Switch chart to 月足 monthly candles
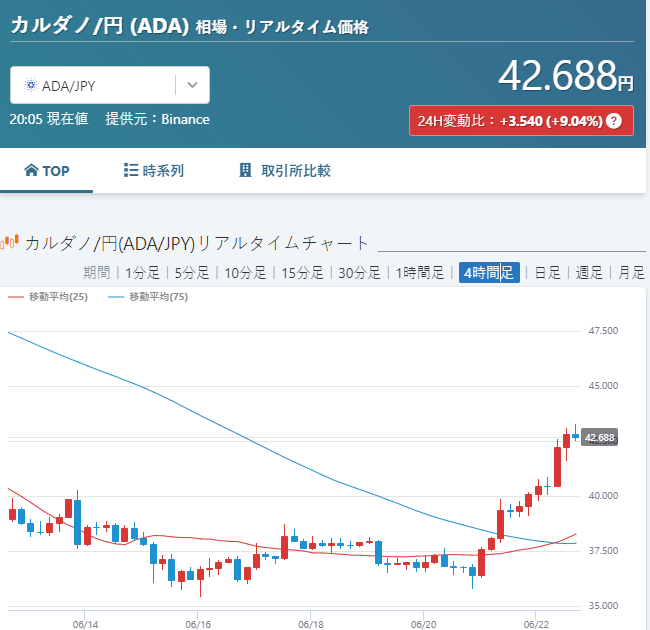Screen dimensions: 650x630 [631, 273]
